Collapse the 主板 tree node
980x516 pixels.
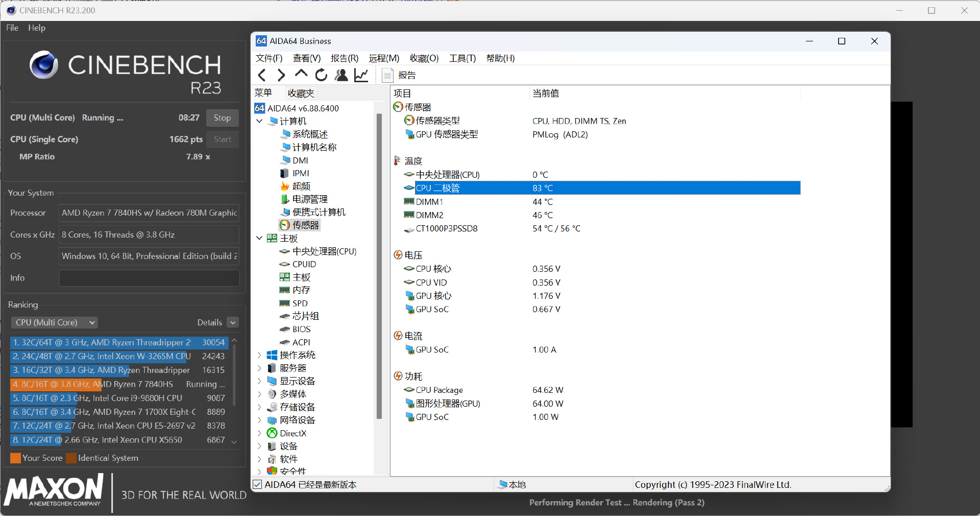[259, 238]
